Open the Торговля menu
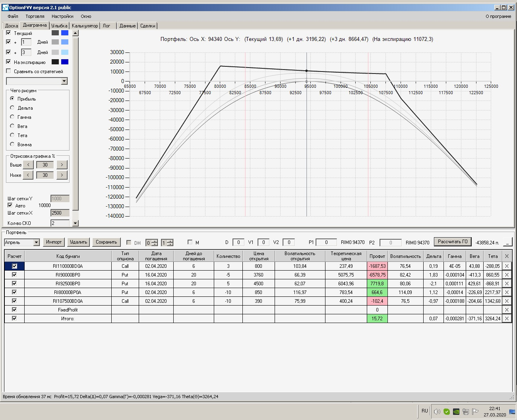517x420 pixels. (35, 16)
